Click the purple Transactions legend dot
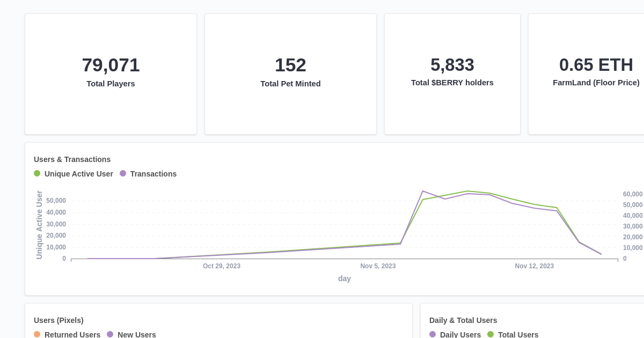Image resolution: width=644 pixels, height=338 pixels. click(123, 173)
